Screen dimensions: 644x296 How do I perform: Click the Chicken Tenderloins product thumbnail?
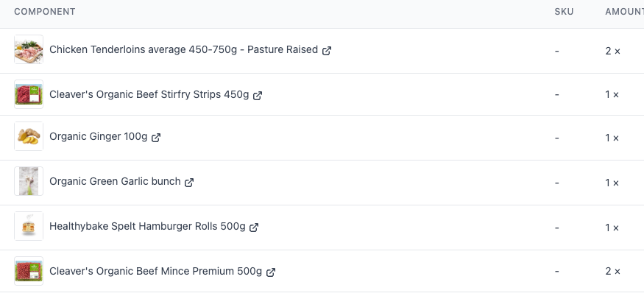(x=29, y=49)
